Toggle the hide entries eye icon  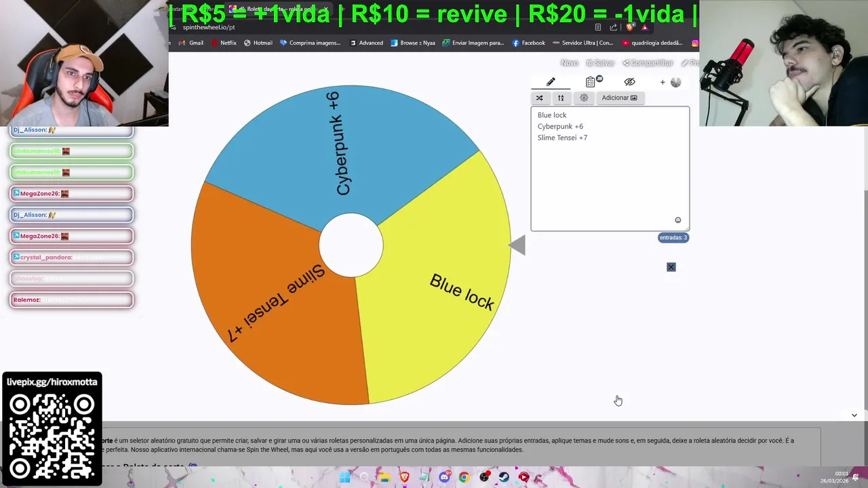pos(629,82)
